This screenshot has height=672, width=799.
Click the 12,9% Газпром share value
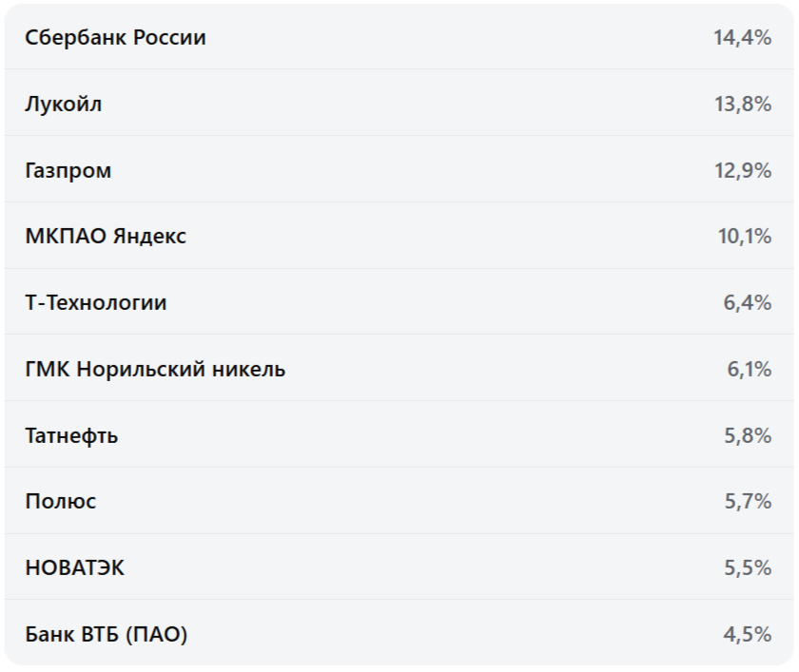[742, 171]
